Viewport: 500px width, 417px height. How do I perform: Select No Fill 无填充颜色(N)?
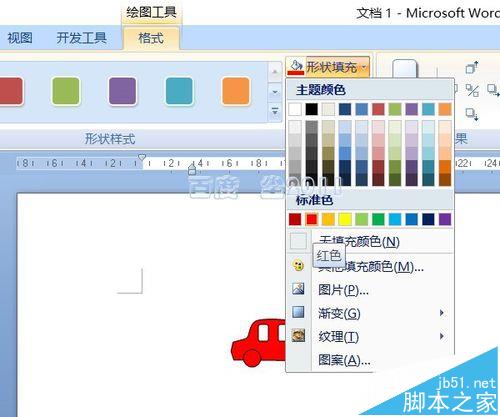click(370, 241)
